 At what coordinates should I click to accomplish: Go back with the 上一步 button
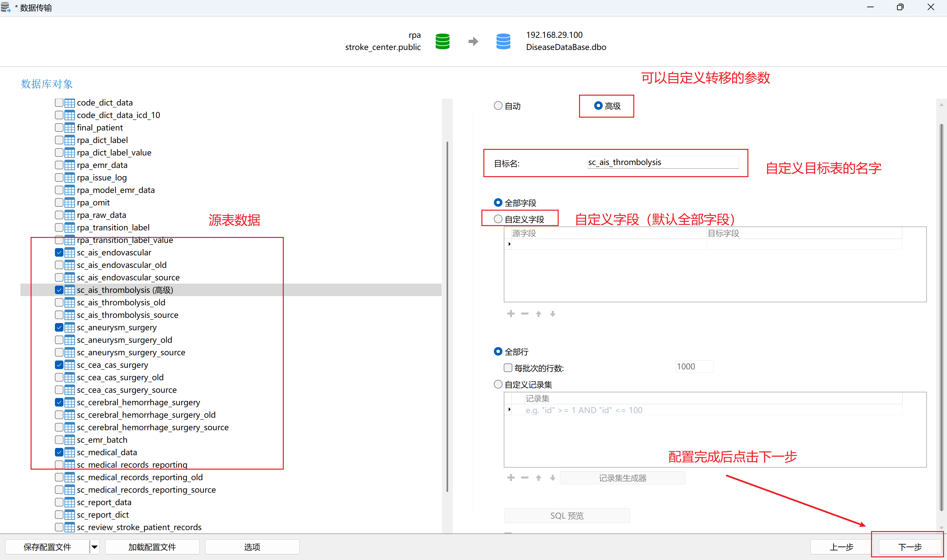tap(841, 547)
